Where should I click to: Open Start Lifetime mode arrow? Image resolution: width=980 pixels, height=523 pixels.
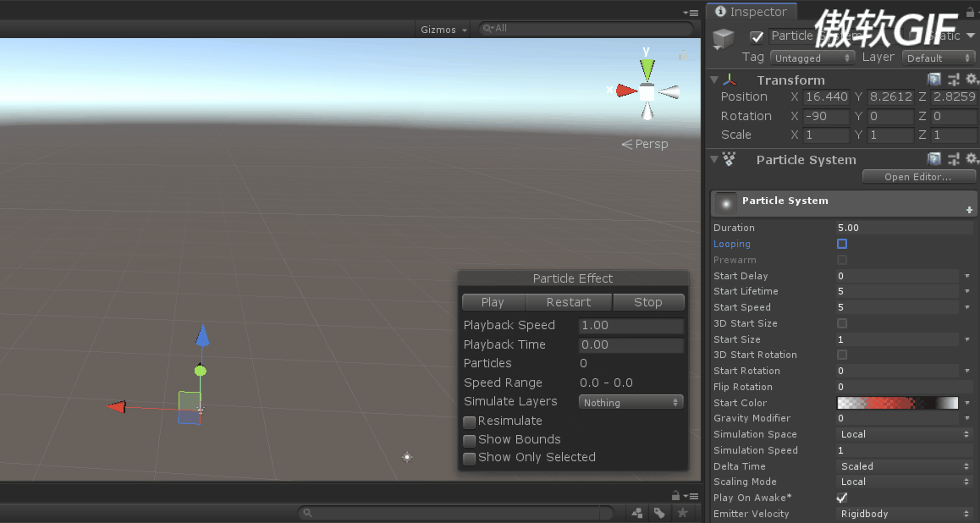click(x=966, y=292)
